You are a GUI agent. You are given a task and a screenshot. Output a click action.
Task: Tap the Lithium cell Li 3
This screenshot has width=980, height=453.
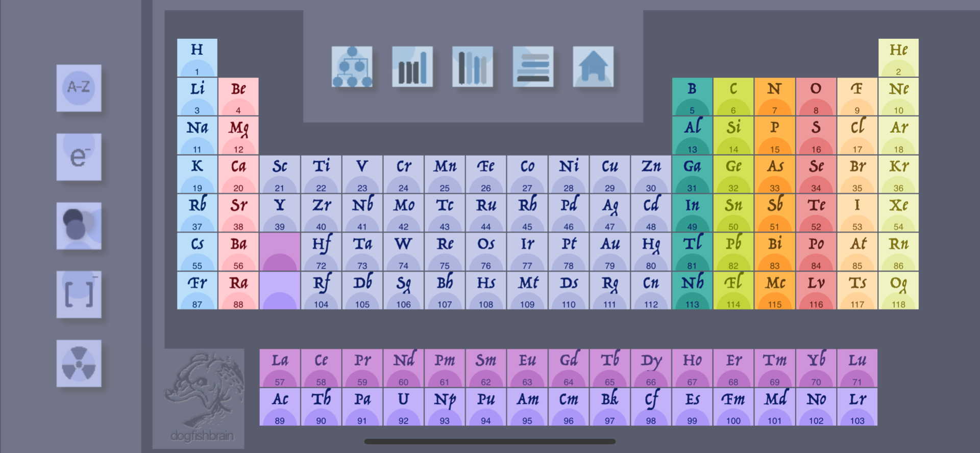(197, 97)
